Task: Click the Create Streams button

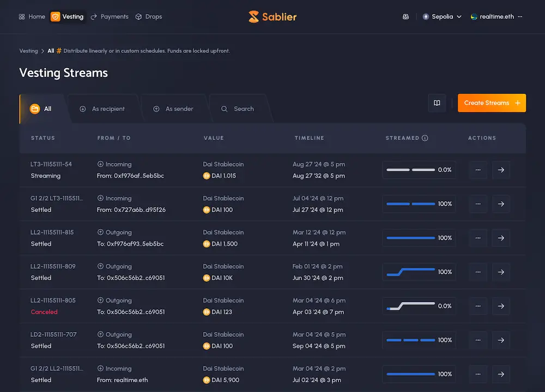Action: 492,103
